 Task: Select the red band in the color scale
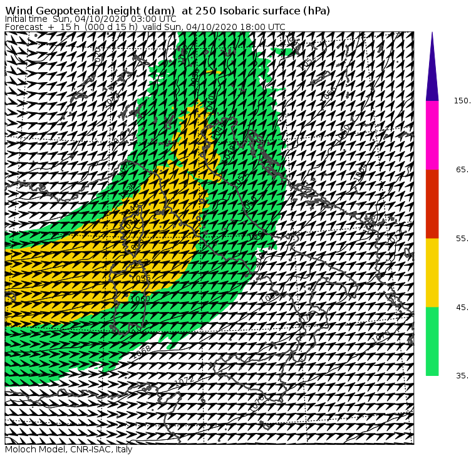(x=432, y=204)
